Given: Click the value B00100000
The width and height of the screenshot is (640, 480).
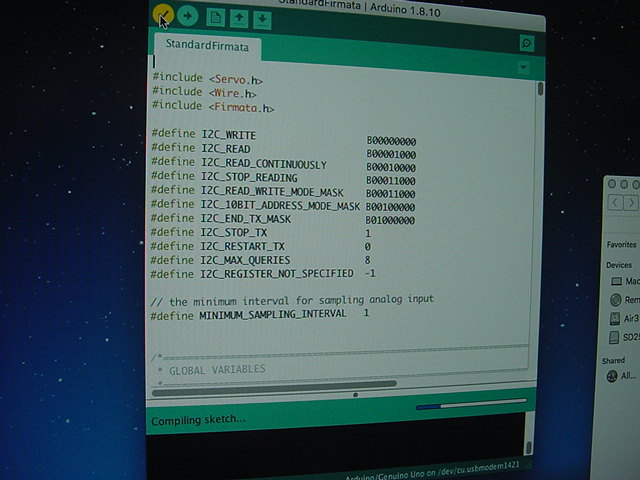Looking at the screenshot, I should (x=391, y=207).
